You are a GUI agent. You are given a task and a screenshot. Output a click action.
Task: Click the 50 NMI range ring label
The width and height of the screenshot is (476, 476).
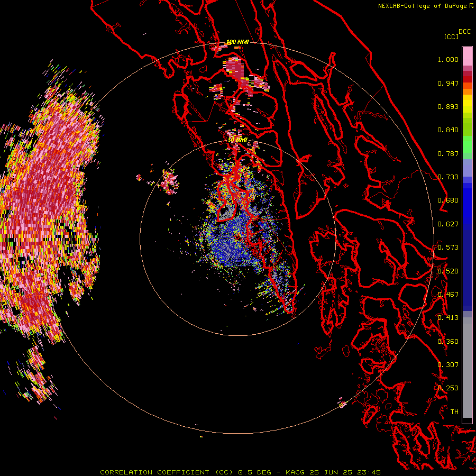[237, 140]
